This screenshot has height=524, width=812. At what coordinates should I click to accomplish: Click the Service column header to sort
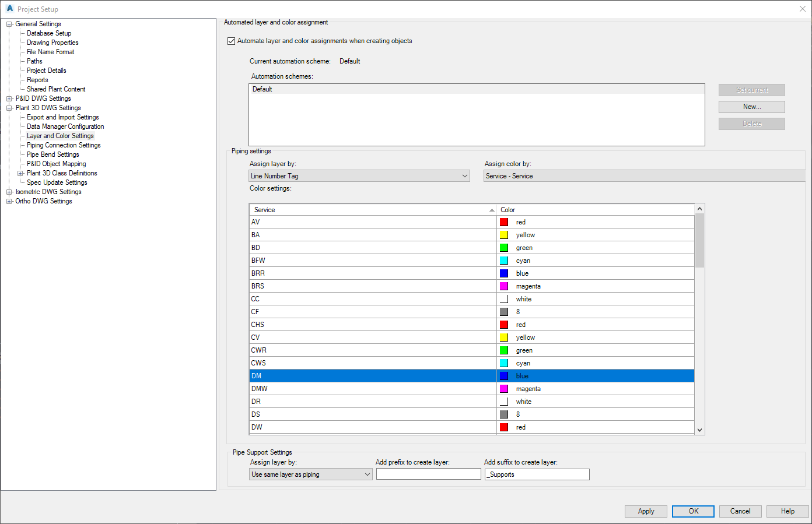coord(350,209)
